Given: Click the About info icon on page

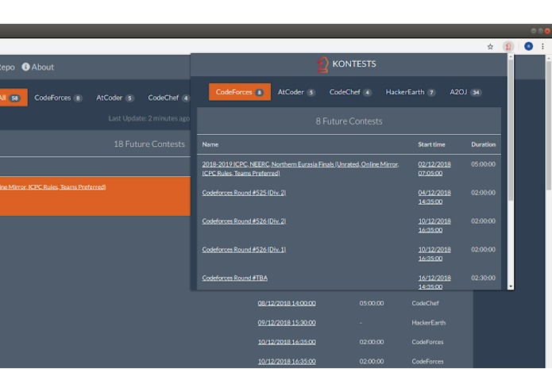Looking at the screenshot, I should [25, 67].
